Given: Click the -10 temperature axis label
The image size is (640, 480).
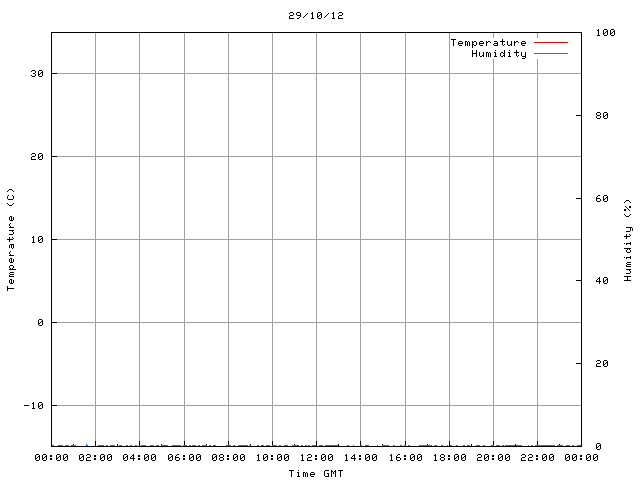Looking at the screenshot, I should (33, 405).
